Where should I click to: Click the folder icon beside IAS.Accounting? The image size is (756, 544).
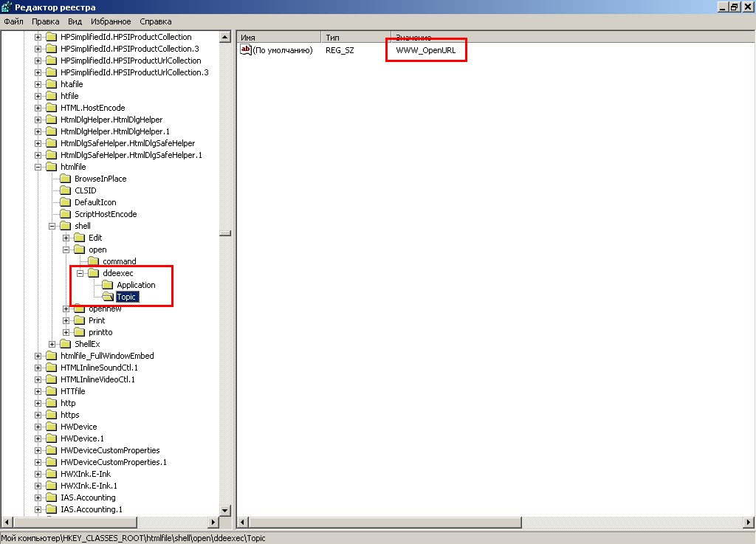pos(51,497)
